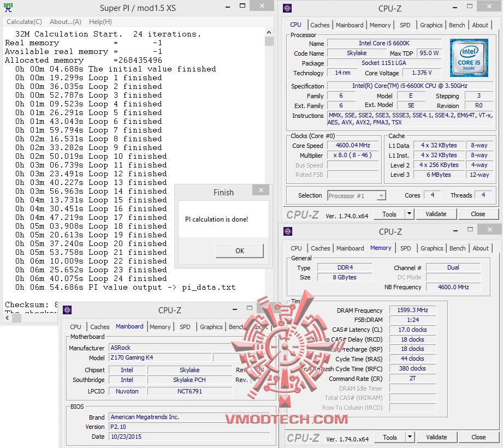The image size is (503, 448).
Task: Select SPD tab in Mainboard CPU-Z window
Action: 185,327
